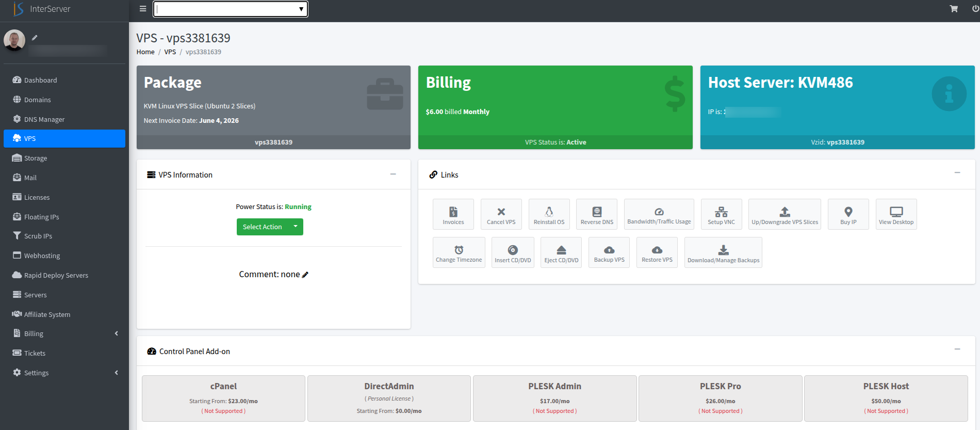Viewport: 980px width, 430px height.
Task: Click 'Vzid: vps3381639' on host card
Action: coord(838,142)
